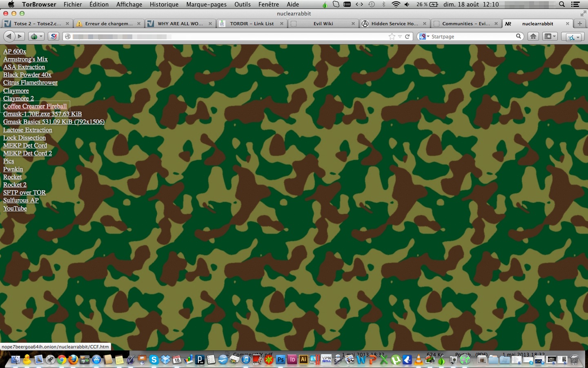Click the 26 % battery indicator
Viewport: 588px width, 368px height.
click(427, 4)
